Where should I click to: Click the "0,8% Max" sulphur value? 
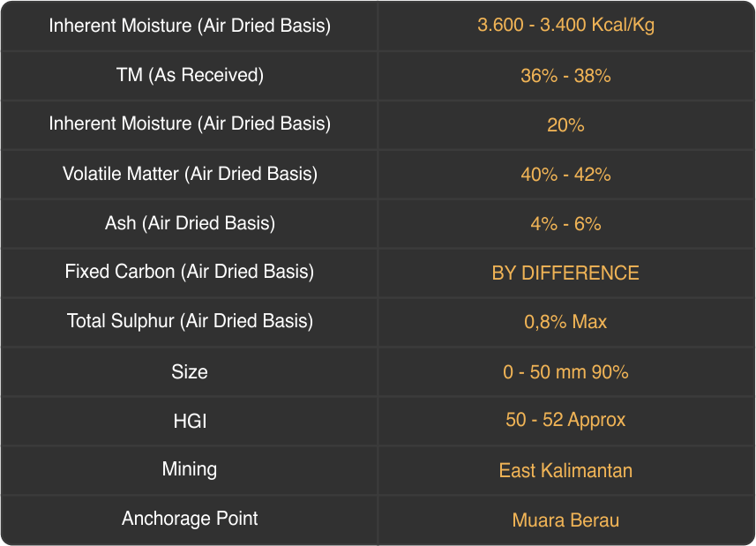[x=565, y=322]
